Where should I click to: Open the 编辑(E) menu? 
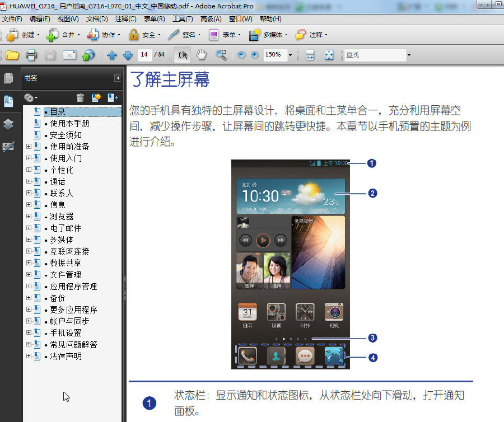tap(40, 19)
